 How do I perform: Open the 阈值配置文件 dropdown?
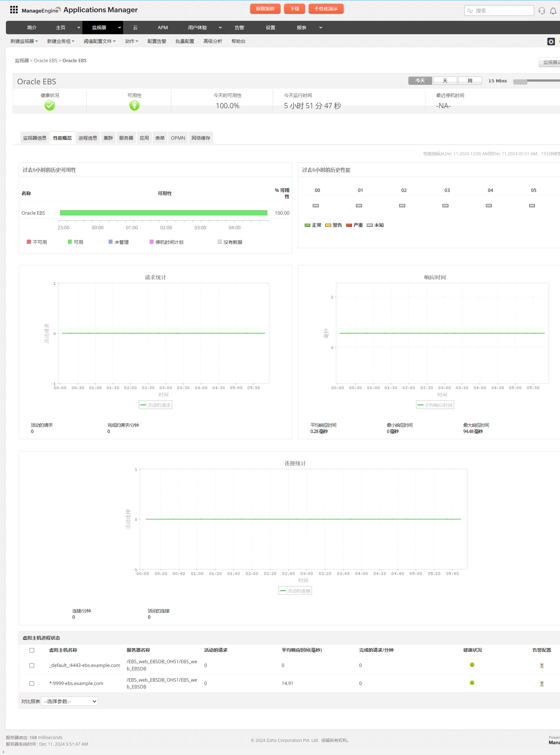[100, 41]
